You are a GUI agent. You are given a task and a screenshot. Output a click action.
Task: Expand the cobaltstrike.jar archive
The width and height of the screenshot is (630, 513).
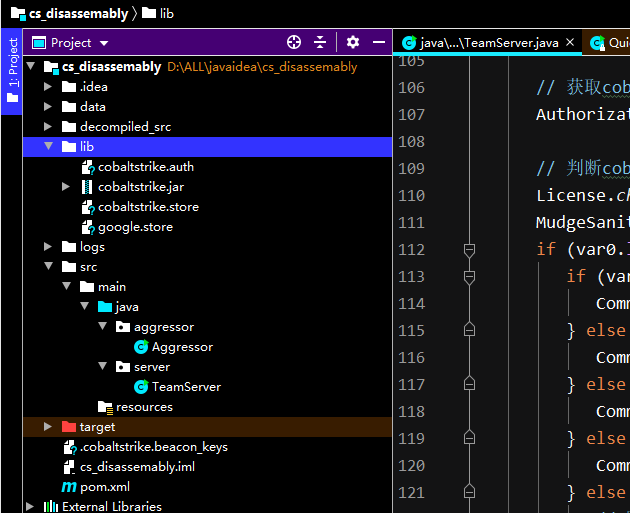pyautogui.click(x=66, y=186)
